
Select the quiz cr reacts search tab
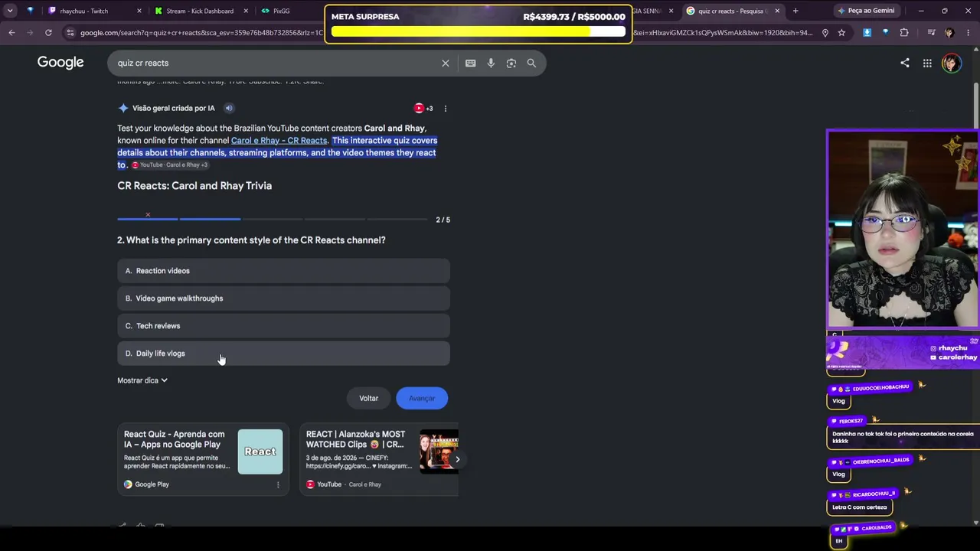tap(733, 11)
